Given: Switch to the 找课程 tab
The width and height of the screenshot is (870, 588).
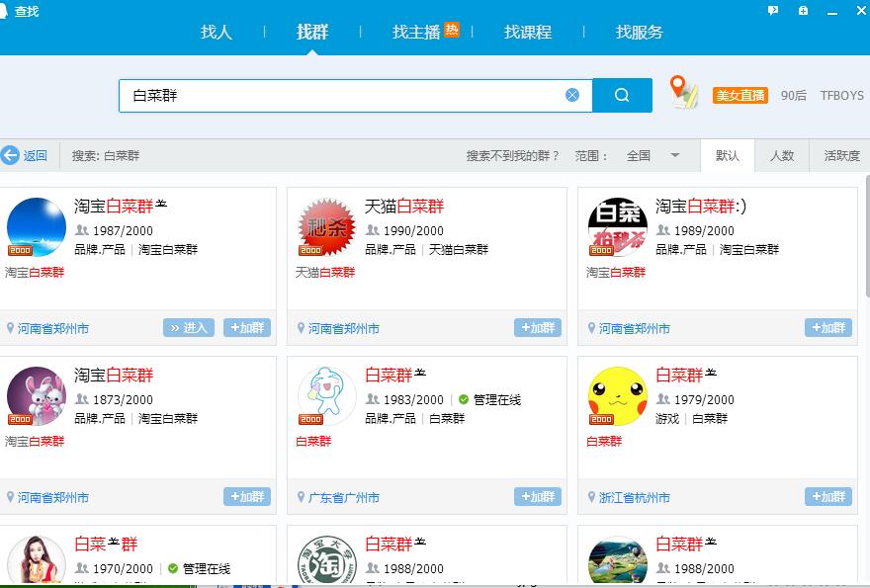Looking at the screenshot, I should pos(527,32).
